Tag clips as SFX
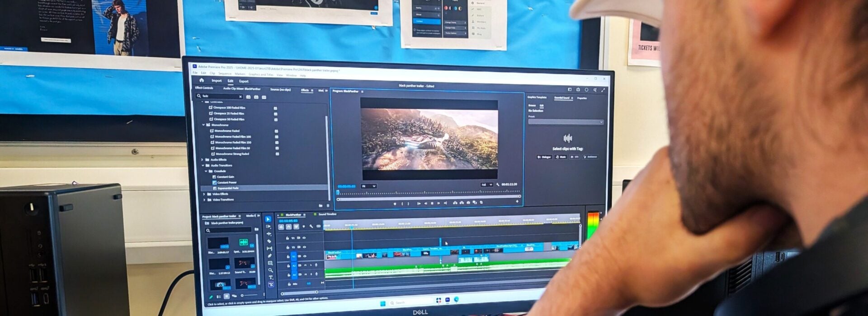The height and width of the screenshot is (316, 868). [x=575, y=157]
